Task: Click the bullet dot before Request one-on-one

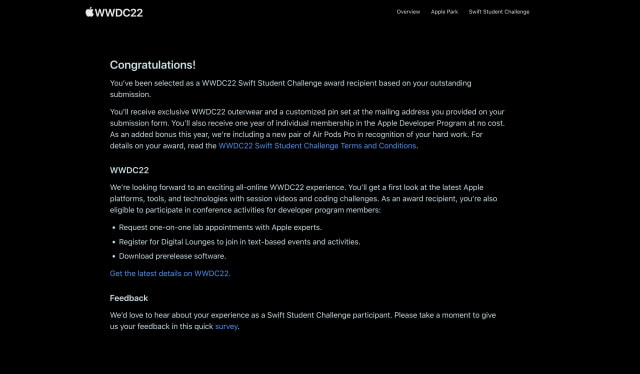Action: pos(113,228)
